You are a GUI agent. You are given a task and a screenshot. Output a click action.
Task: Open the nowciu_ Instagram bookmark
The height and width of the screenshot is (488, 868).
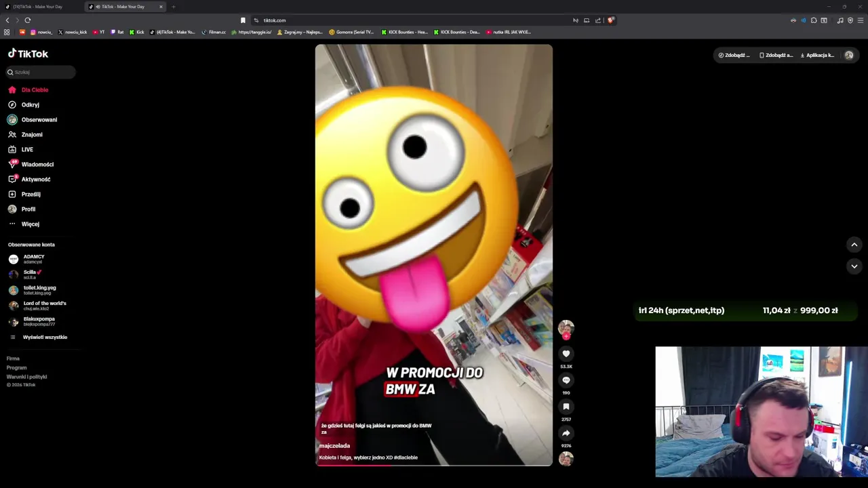[x=41, y=32]
